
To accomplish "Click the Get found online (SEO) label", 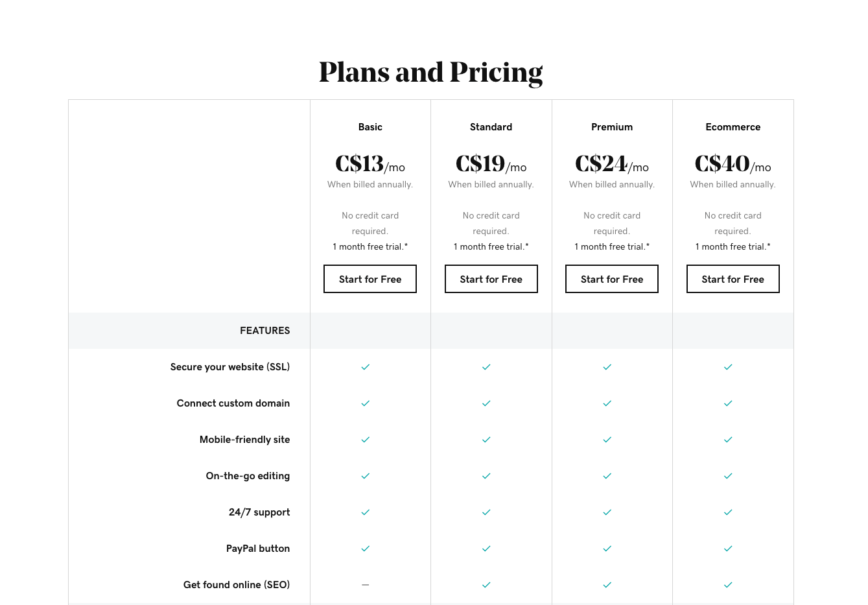I will click(237, 585).
